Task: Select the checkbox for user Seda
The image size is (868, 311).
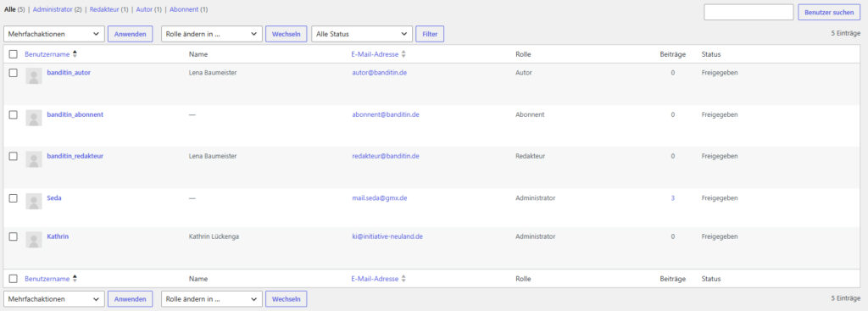Action: coord(14,197)
